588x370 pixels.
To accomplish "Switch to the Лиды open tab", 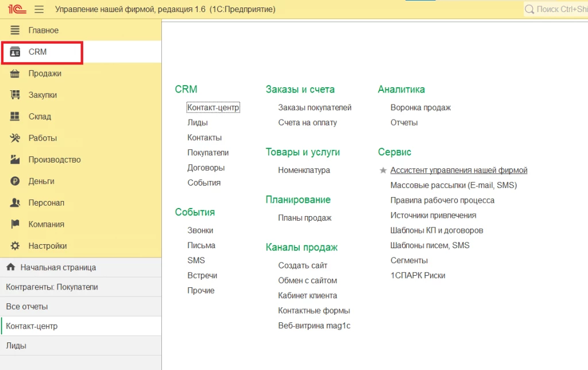I will pos(81,346).
